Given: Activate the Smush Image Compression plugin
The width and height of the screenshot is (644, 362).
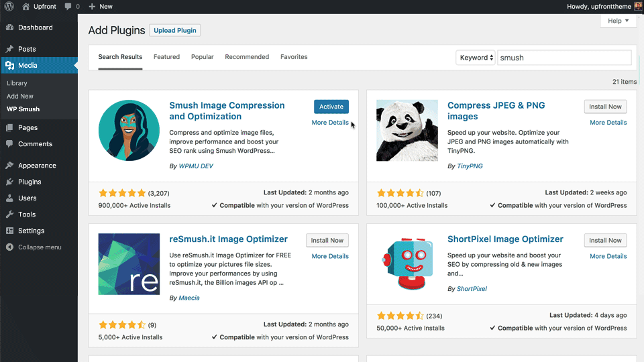Looking at the screenshot, I should [x=331, y=107].
